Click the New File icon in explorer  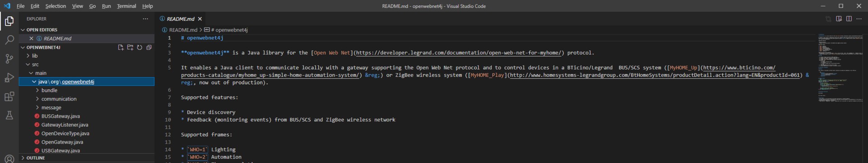click(121, 47)
